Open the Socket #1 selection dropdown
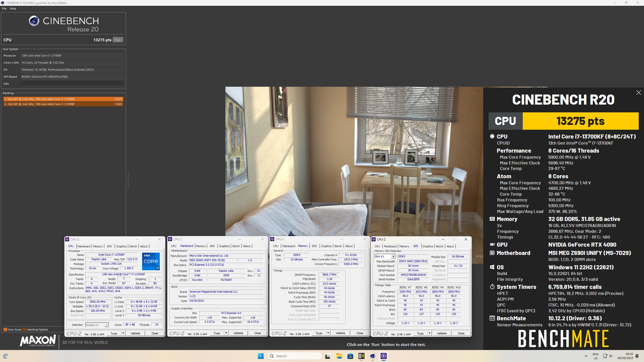The image size is (644, 362). tap(106, 325)
